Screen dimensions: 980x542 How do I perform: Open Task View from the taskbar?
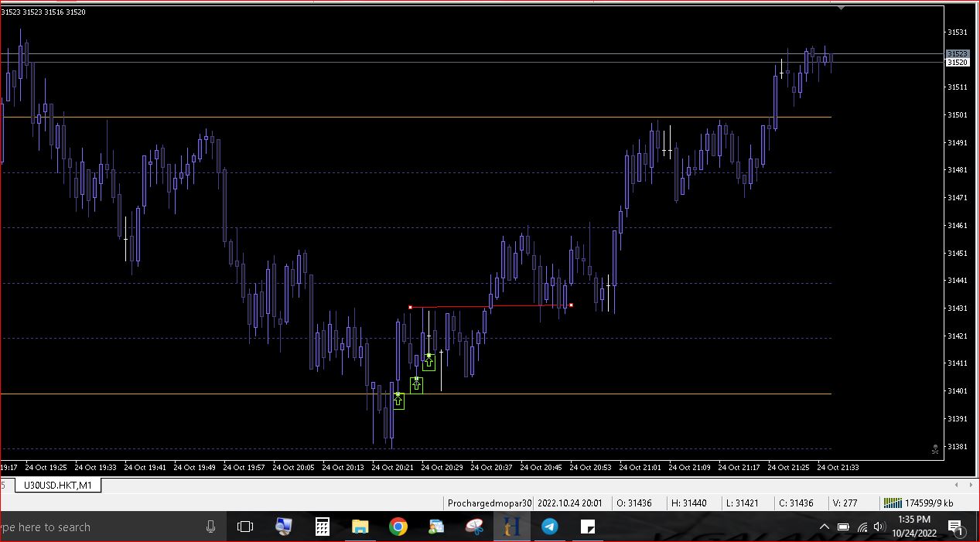point(245,527)
